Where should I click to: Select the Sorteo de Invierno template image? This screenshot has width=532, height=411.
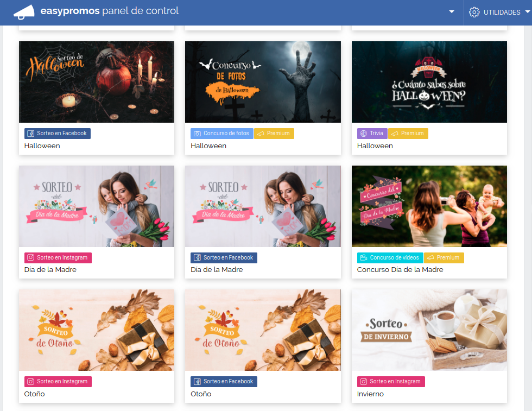pyautogui.click(x=429, y=330)
